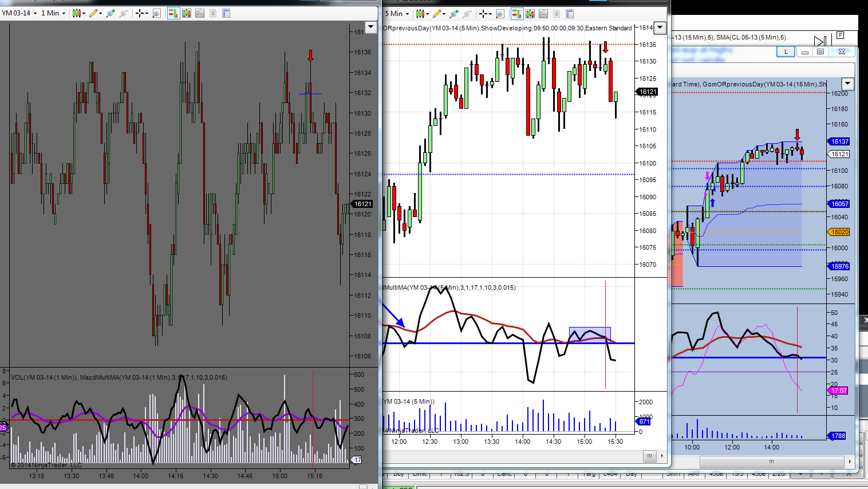
Task: Open chart Properties in 5 Min chart
Action: pos(570,14)
